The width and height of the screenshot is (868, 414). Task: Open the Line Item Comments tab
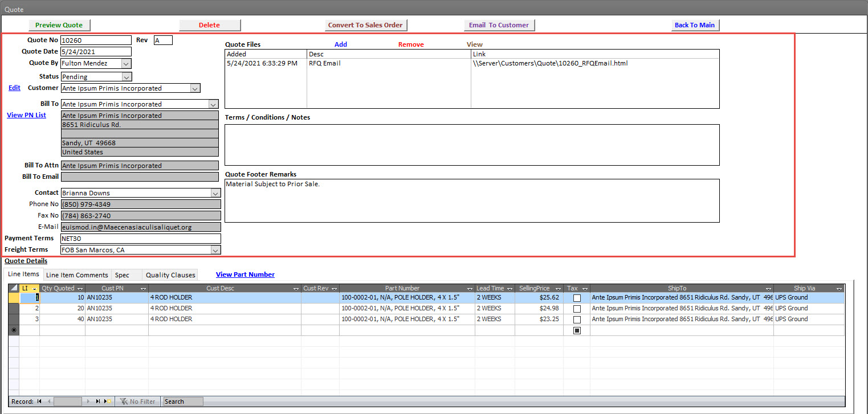pyautogui.click(x=76, y=274)
